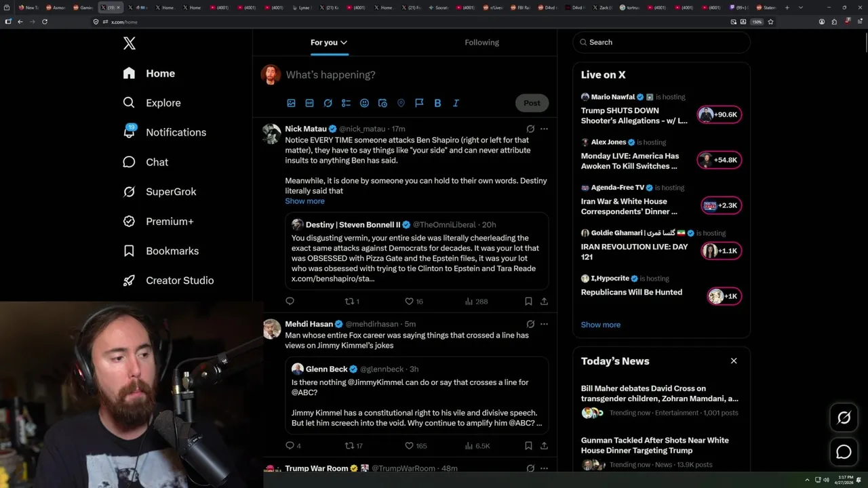Join Agenda-Free TV live space +2.3K
Viewport: 868px width, 488px height.
click(x=722, y=205)
